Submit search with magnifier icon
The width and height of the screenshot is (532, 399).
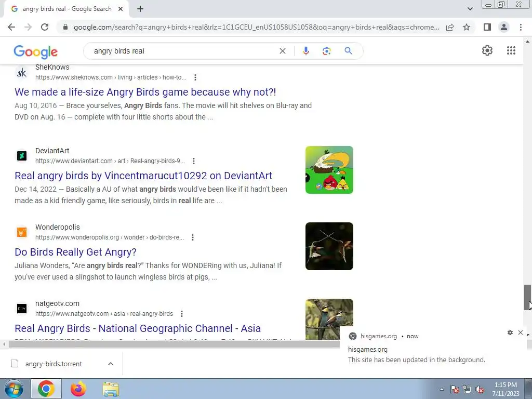pyautogui.click(x=348, y=51)
